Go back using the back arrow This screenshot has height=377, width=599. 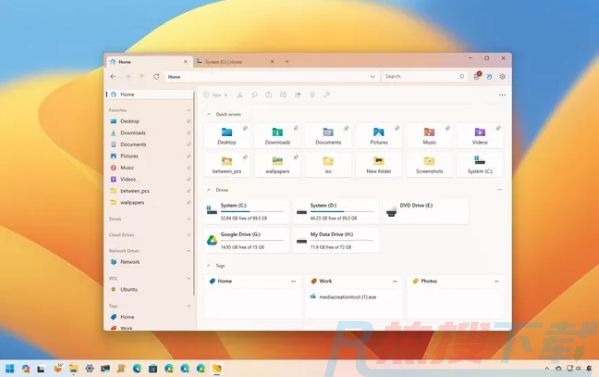[x=113, y=77]
